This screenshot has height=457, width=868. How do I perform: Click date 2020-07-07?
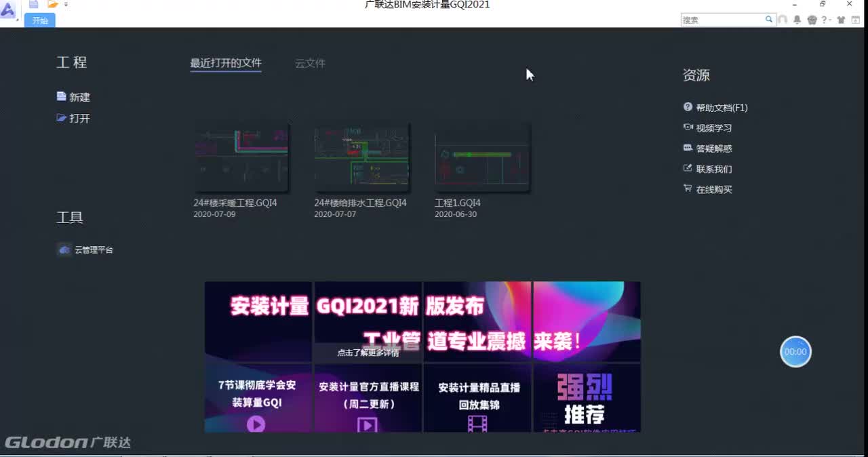click(335, 214)
